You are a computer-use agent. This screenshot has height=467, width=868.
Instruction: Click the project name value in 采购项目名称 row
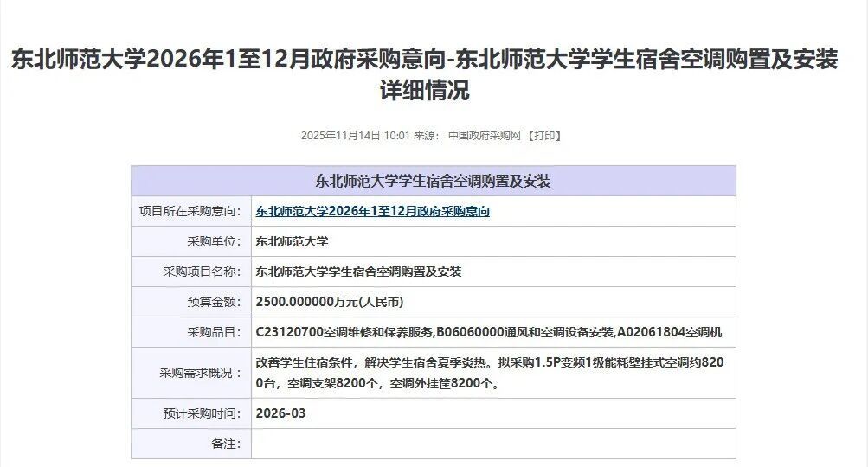[x=359, y=272]
